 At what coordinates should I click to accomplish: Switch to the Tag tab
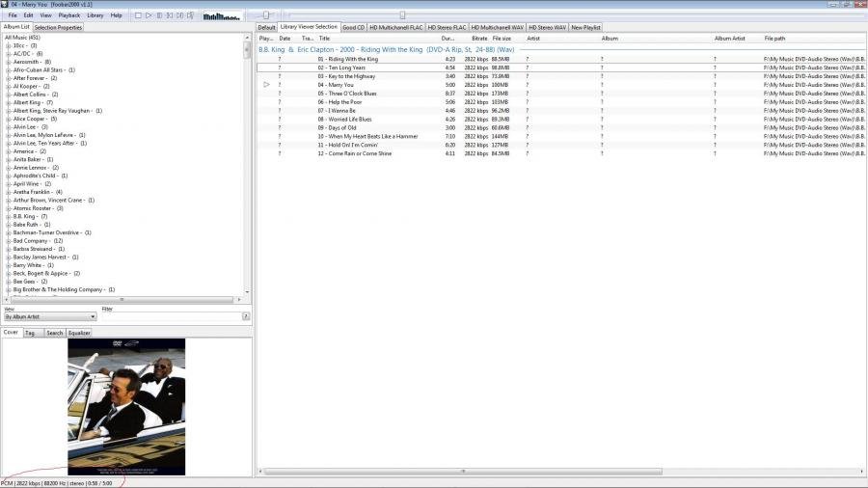(31, 333)
